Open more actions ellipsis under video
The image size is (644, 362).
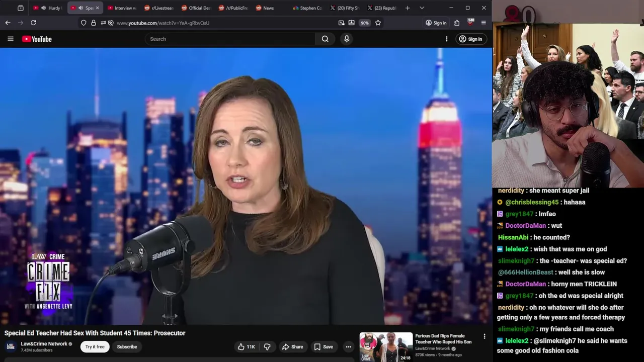[x=348, y=346]
